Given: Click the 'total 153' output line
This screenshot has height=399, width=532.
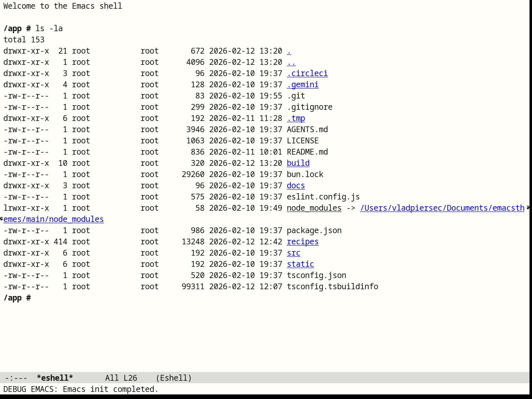Looking at the screenshot, I should [24, 40].
